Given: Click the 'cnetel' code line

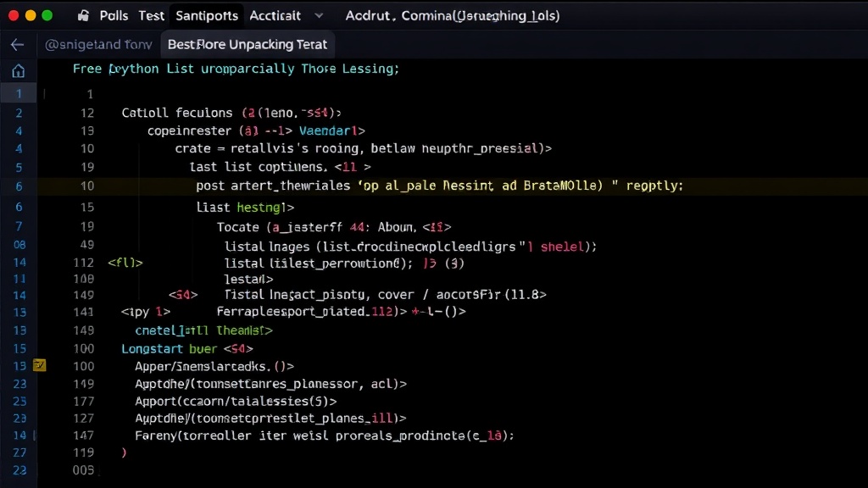Looking at the screenshot, I should (x=203, y=330).
